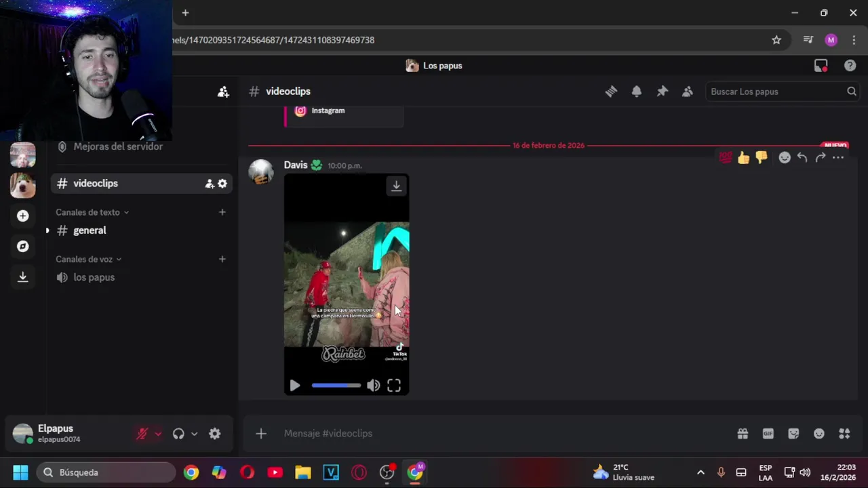
Task: Add a new voice channel
Action: (x=222, y=259)
